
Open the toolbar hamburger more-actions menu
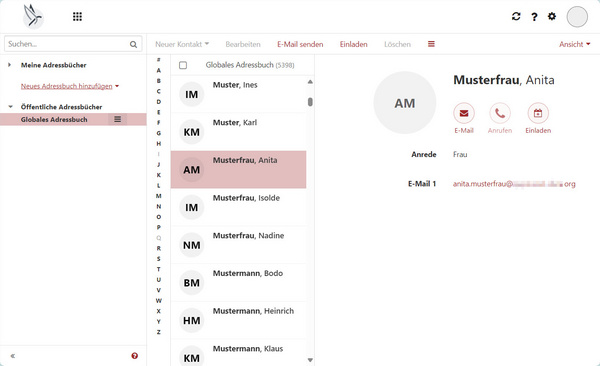coord(431,44)
